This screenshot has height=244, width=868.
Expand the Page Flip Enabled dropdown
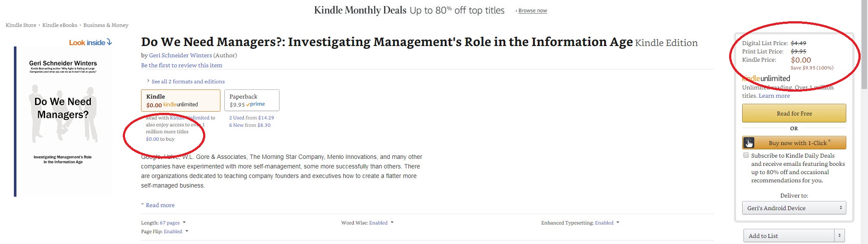[187, 231]
